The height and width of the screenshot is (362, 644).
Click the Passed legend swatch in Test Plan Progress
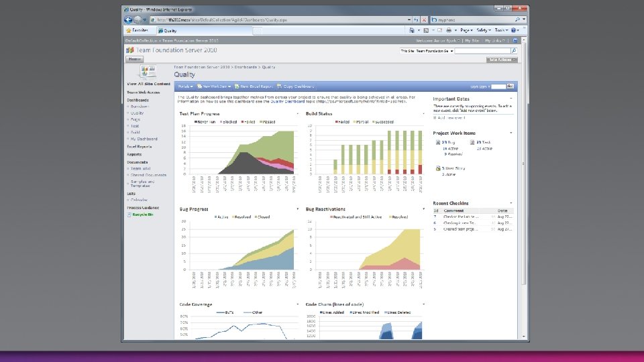[x=261, y=122]
